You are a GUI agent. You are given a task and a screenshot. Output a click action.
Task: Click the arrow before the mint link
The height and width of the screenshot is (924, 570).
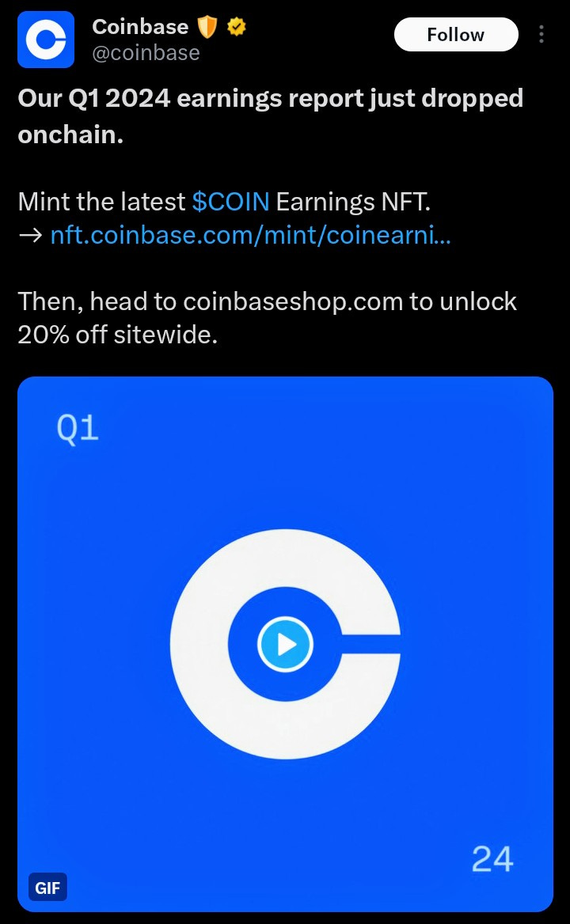click(x=30, y=236)
